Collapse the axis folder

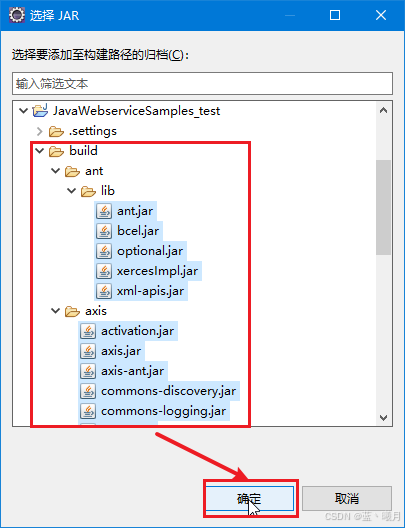click(x=56, y=311)
